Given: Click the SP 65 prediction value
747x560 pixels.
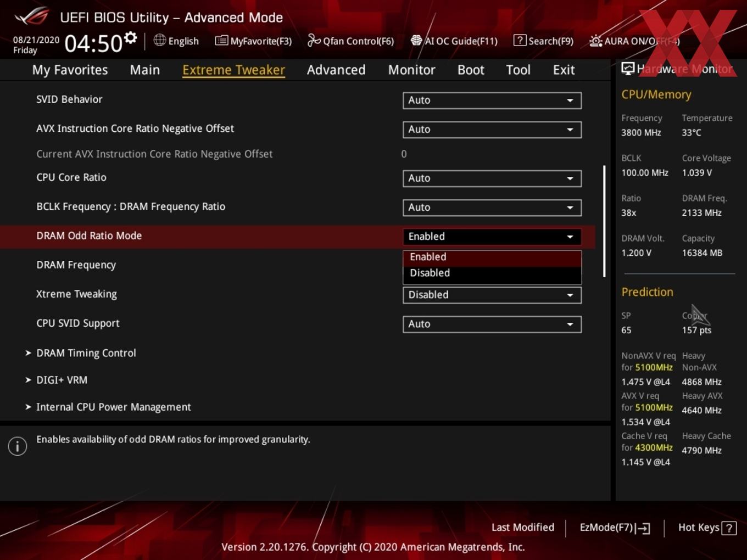Looking at the screenshot, I should click(626, 331).
